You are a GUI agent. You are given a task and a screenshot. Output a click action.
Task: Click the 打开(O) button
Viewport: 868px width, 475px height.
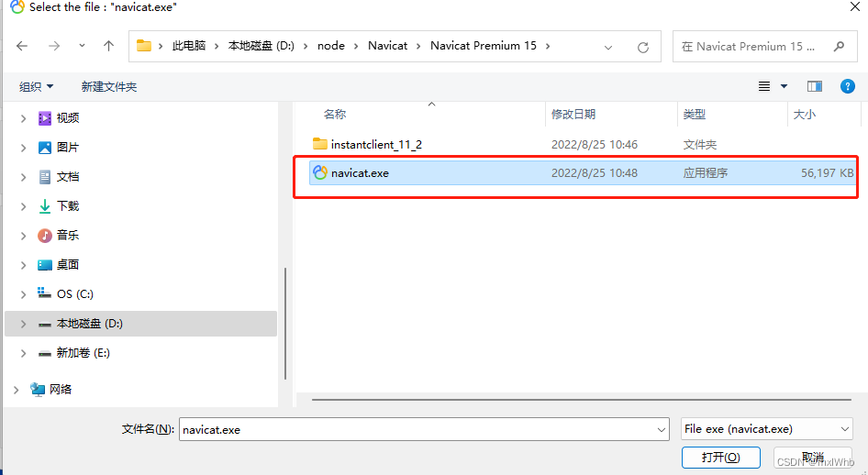[x=721, y=458]
